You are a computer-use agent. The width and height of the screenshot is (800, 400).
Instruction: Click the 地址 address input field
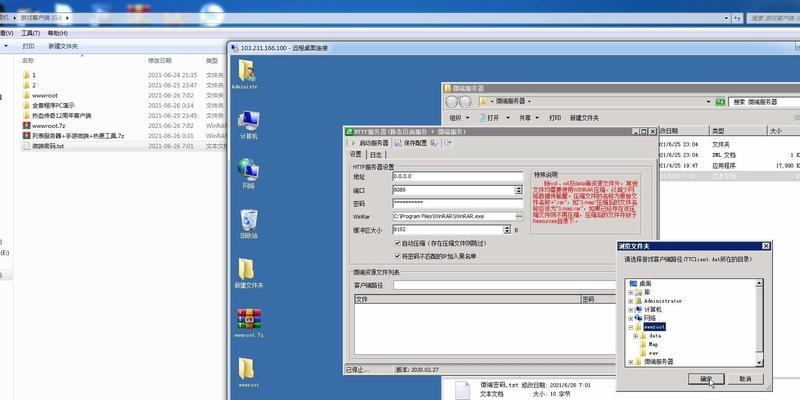[458, 177]
